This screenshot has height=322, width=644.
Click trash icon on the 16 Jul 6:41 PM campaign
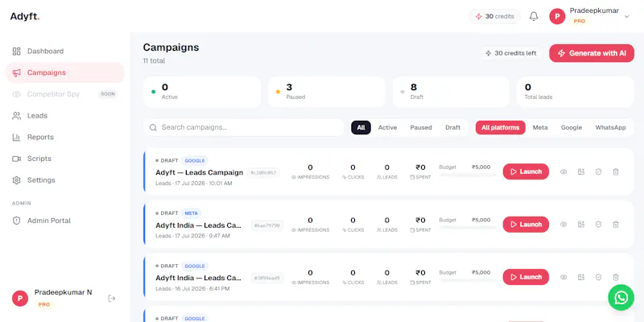pos(616,277)
